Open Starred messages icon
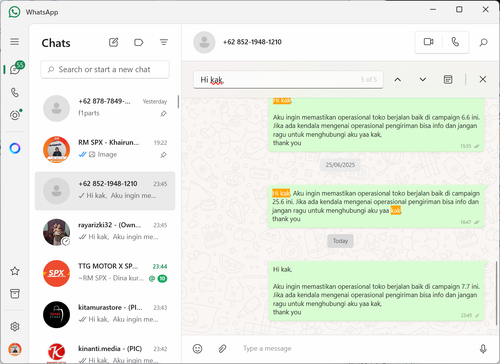The image size is (500, 364). 15,271
